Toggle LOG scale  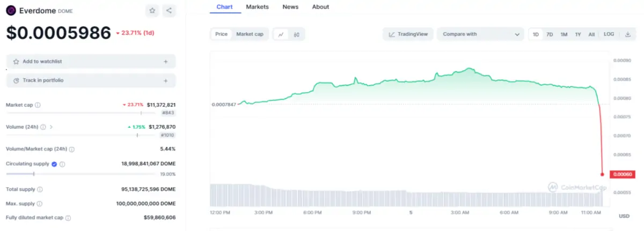tap(609, 34)
